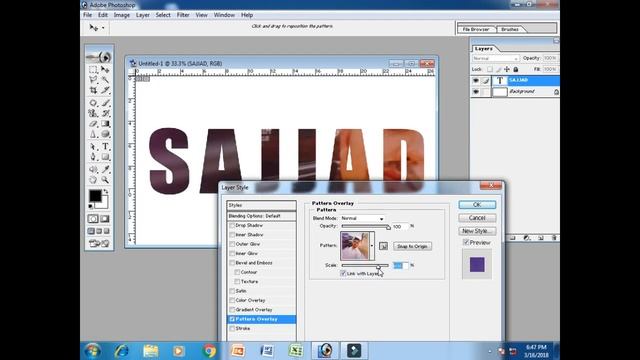Click Snap to Origin button
640x360 pixels.
pyautogui.click(x=412, y=246)
